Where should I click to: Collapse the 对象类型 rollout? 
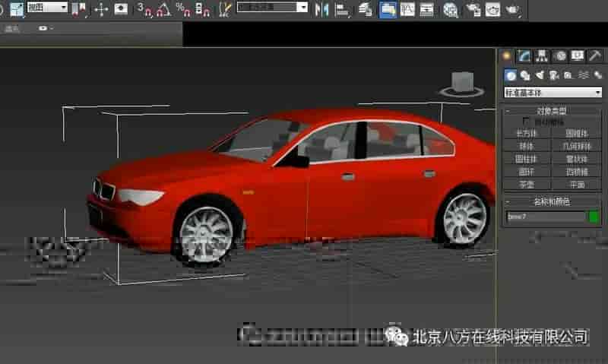(552, 111)
